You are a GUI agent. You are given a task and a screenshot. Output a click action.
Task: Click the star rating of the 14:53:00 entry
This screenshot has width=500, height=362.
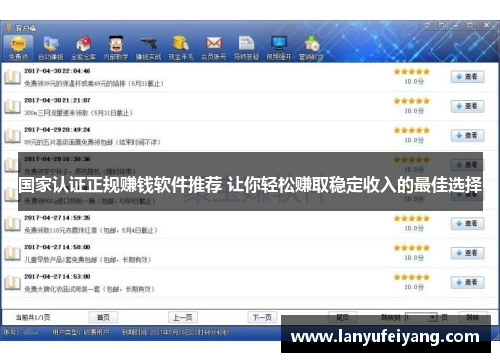[412, 277]
